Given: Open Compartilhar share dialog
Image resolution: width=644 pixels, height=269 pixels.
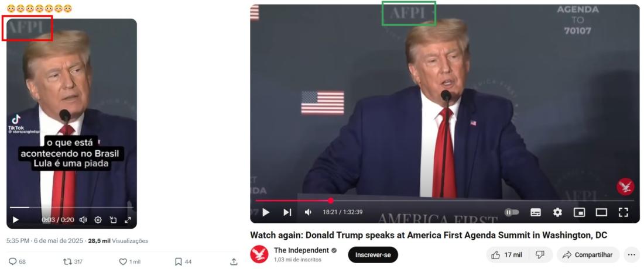Looking at the screenshot, I should click(587, 254).
